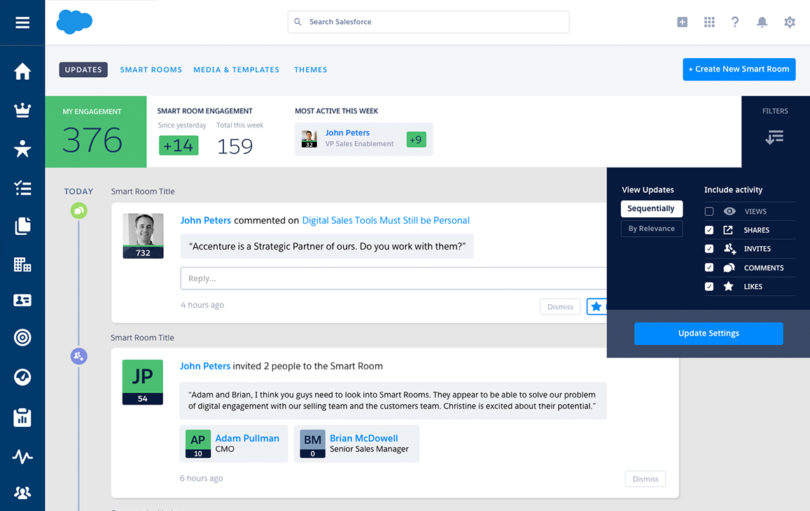Open the files documents sidebar icon

[x=22, y=226]
